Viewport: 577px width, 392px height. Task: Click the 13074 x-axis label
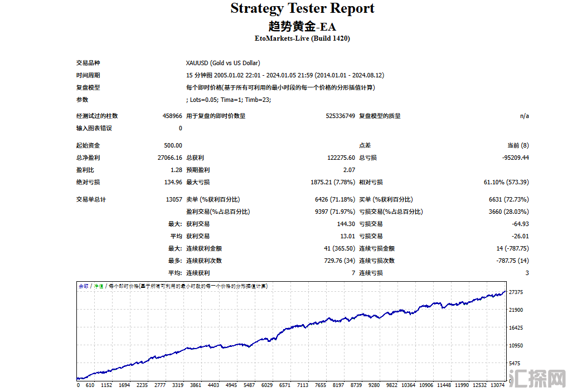[x=497, y=385]
